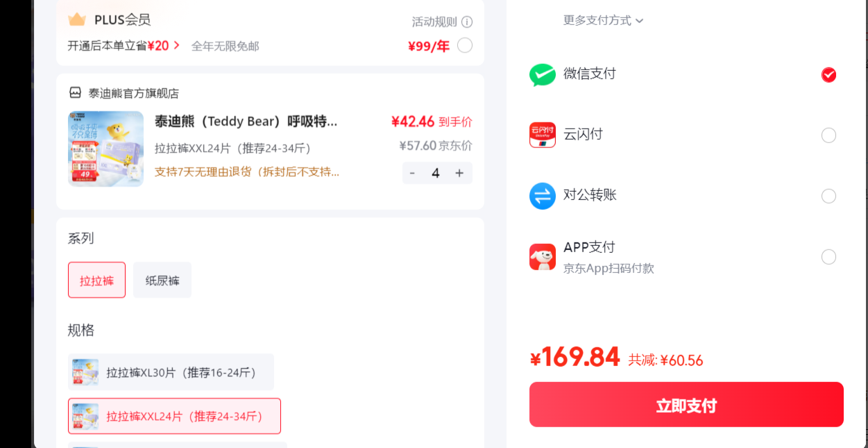Open the Teddy Bear product thumbnail image
868x448 pixels.
coord(105,149)
